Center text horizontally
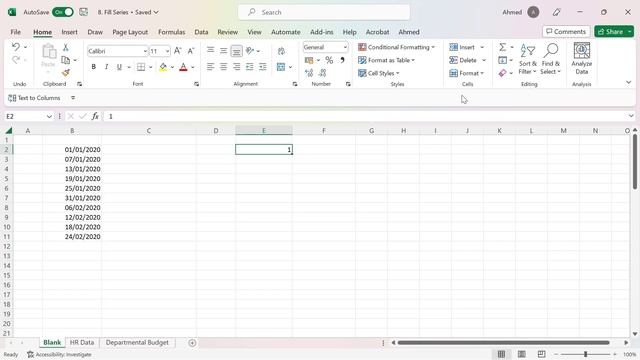Viewport: 640px width, 360px height. (223, 67)
